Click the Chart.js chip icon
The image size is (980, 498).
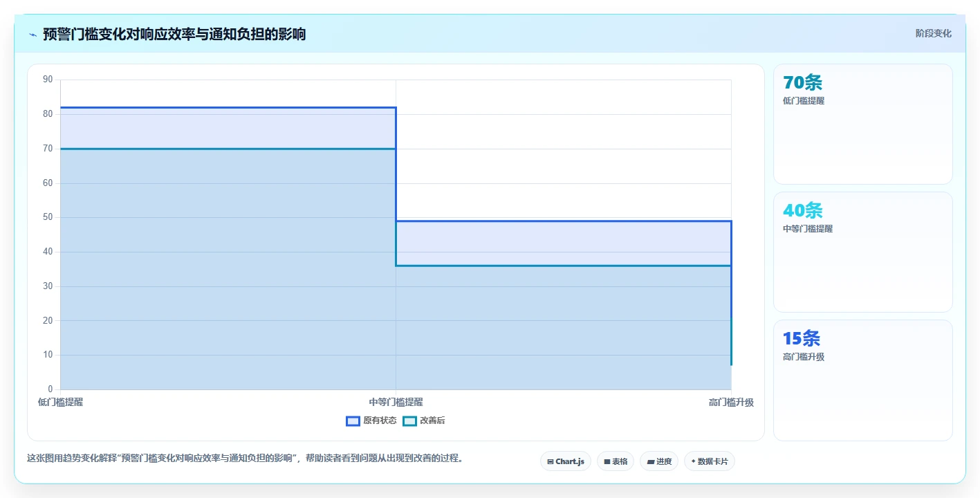tap(551, 461)
